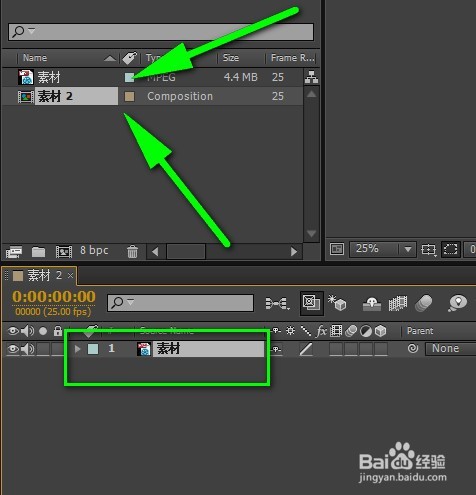Click layer 1 teal label color swatch
The image size is (476, 495).
pos(93,349)
